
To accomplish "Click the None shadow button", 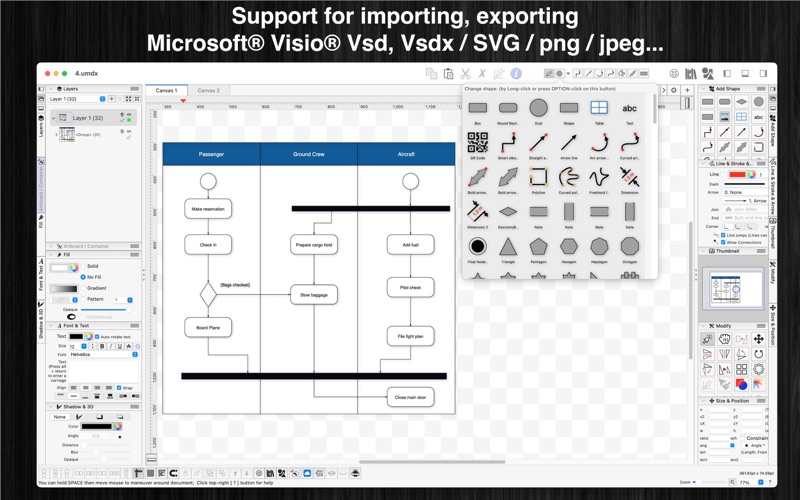I will (x=60, y=417).
